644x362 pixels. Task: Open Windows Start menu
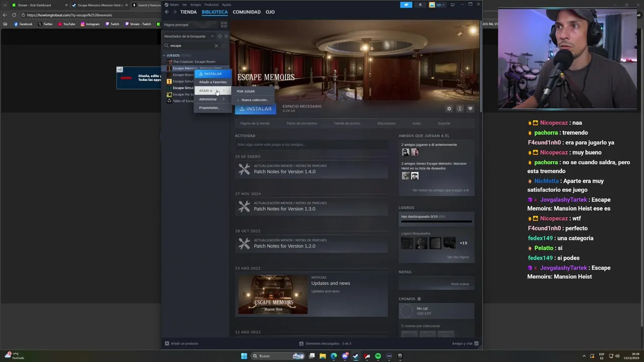point(244,356)
